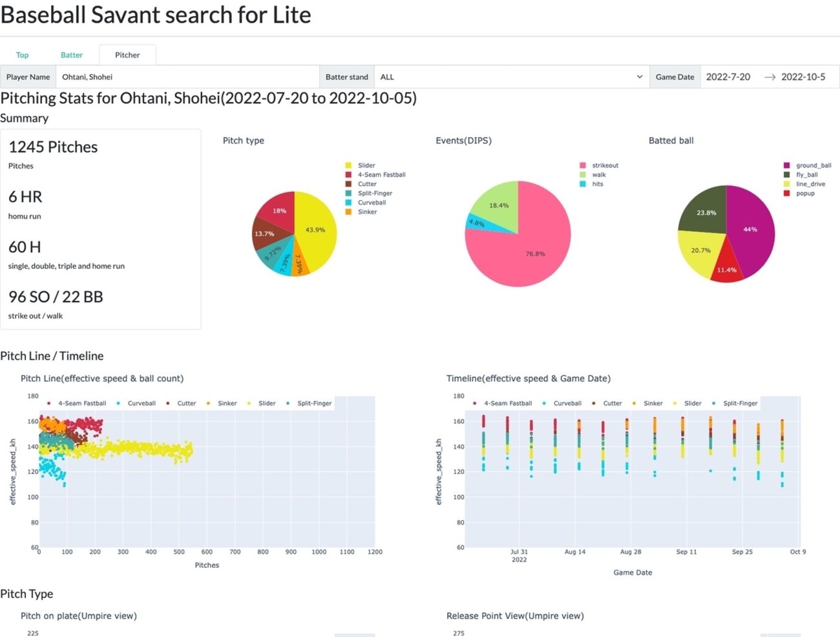Toggle 4-Seam Fastball in the Pitch type pie legend

tap(375, 174)
